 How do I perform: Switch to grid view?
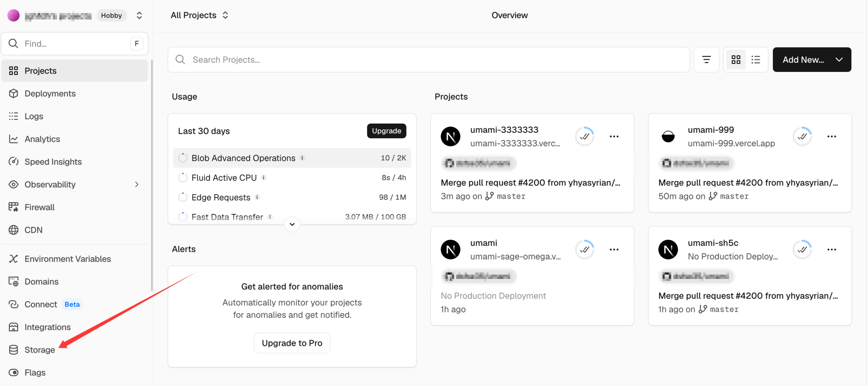(x=736, y=60)
